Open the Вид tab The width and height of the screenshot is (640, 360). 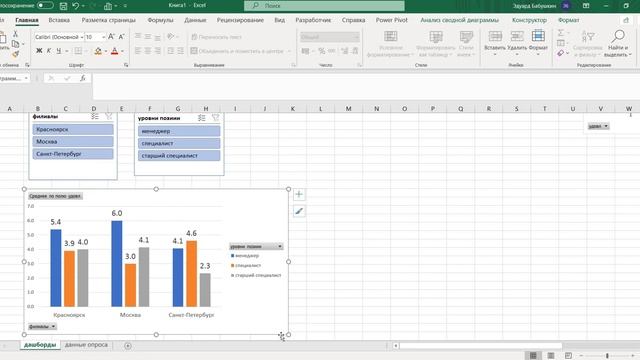click(x=280, y=20)
